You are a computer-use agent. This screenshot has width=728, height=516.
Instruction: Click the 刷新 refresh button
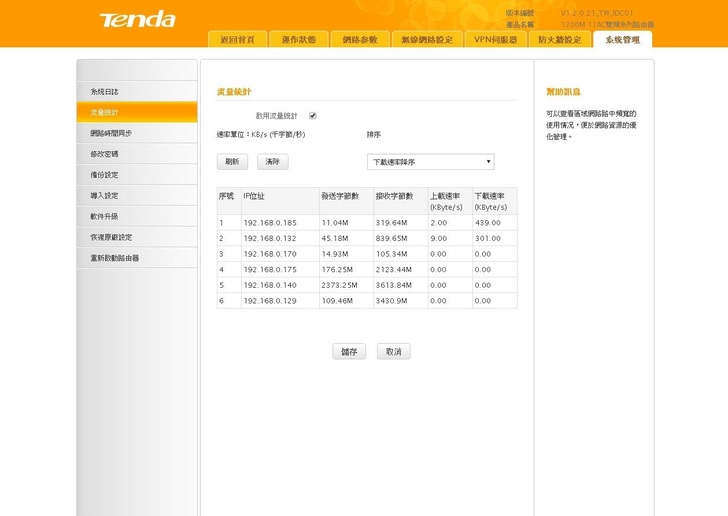232,162
